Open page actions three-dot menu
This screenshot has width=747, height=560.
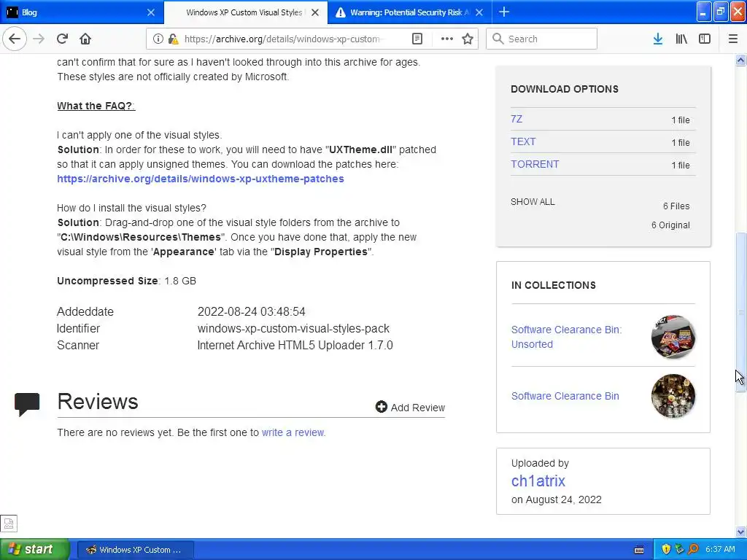(x=447, y=39)
